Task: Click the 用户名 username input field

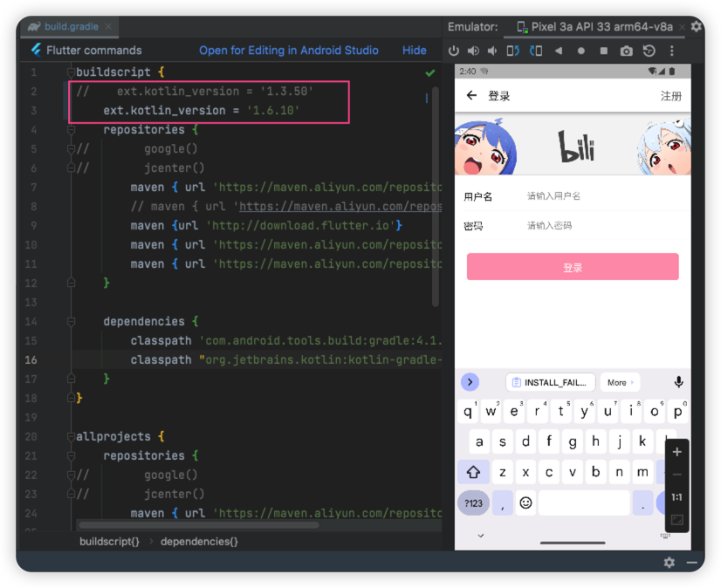Action: 602,196
